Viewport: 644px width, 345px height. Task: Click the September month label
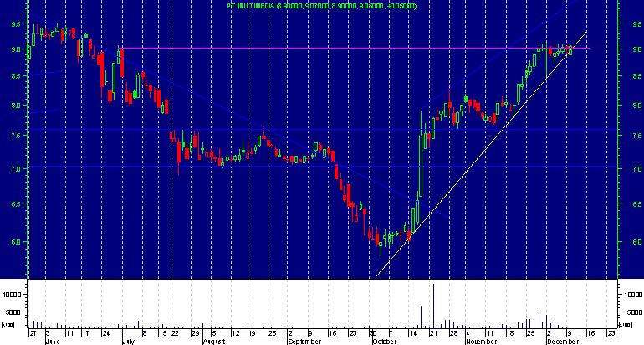[304, 342]
